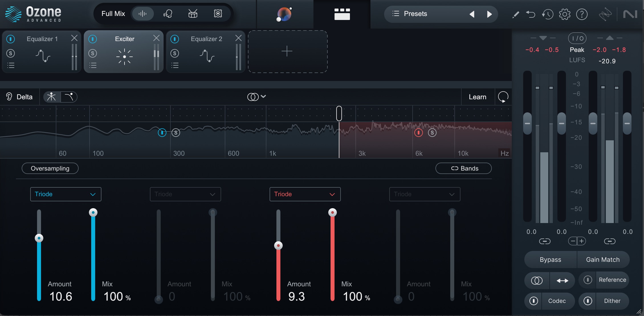Screen dimensions: 644x316
Task: Link the input gain faders
Action: 545,241
